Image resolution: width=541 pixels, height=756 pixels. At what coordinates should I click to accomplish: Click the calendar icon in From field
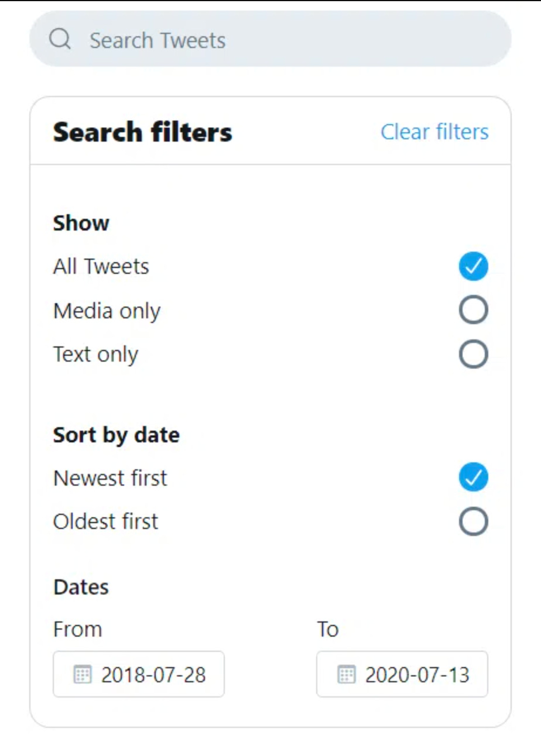coord(82,675)
